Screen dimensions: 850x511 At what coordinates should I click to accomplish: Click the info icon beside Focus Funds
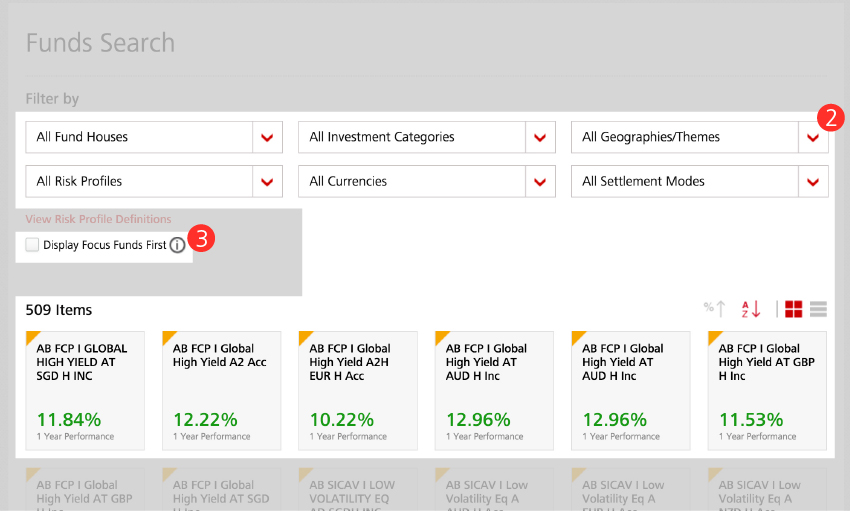pyautogui.click(x=177, y=245)
